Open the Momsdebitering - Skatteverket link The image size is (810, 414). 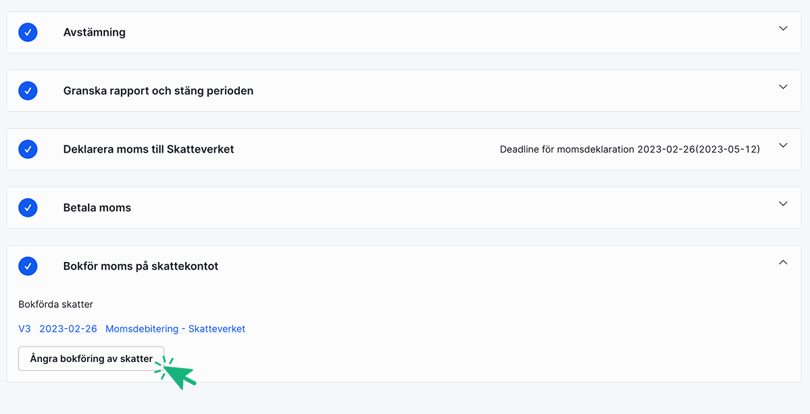[x=175, y=329]
